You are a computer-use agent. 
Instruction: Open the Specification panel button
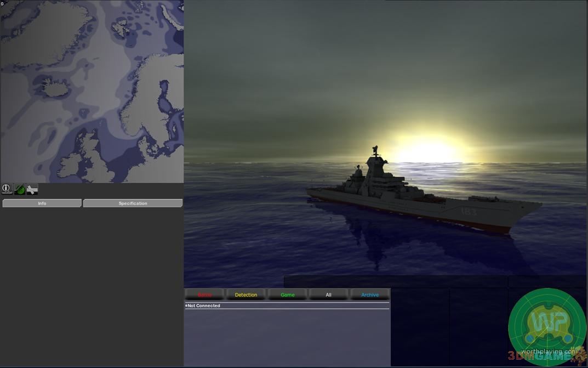click(133, 203)
